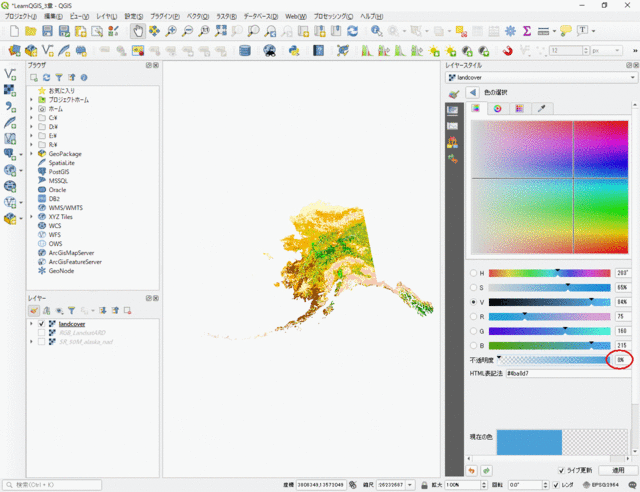Viewport: 640px width, 492px height.
Task: Select the G radio button
Action: click(x=473, y=331)
